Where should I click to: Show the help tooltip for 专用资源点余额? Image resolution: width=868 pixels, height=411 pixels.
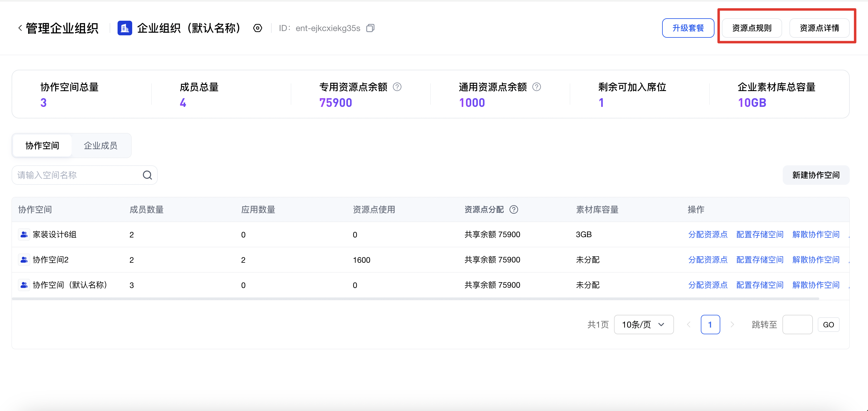pos(397,87)
